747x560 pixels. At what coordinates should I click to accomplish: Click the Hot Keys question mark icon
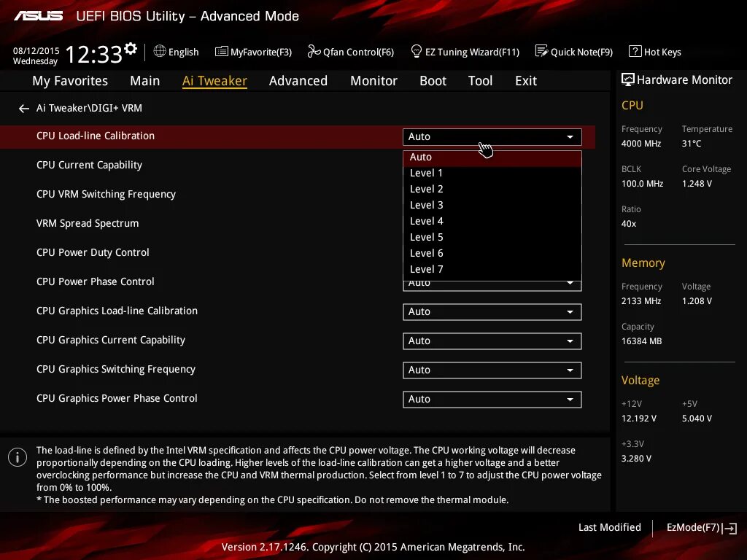click(x=635, y=51)
